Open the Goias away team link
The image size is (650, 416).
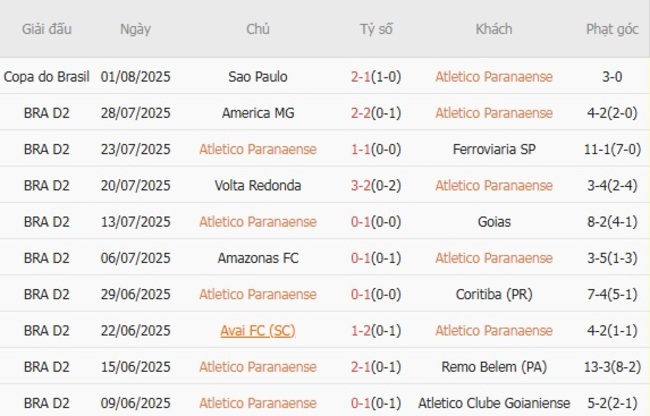(x=493, y=221)
